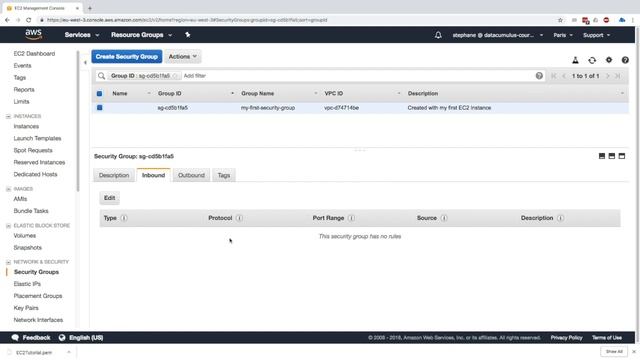Viewport: 640px width, 360px height.
Task: Click the experiments flask icon
Action: (x=575, y=60)
